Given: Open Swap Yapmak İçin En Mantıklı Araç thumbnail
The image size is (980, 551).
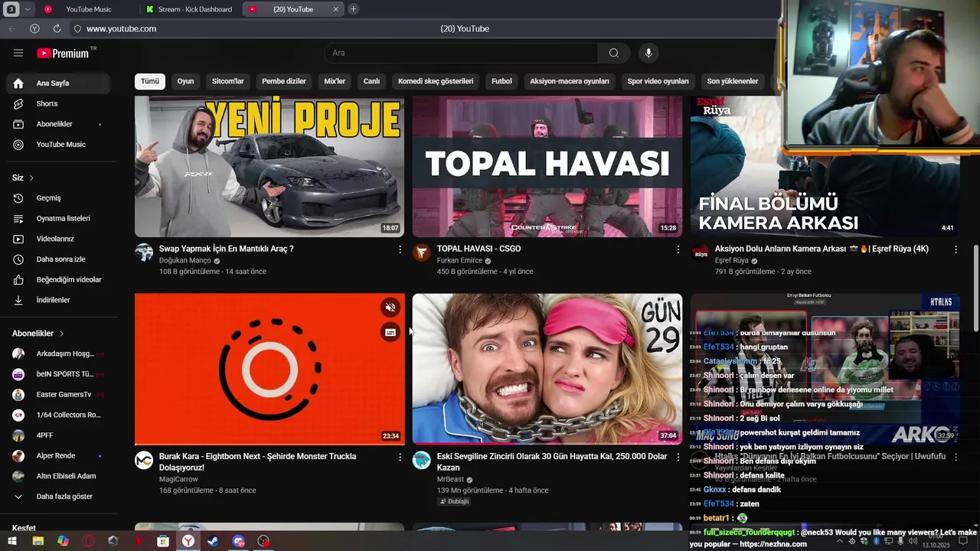Looking at the screenshot, I should click(x=269, y=167).
